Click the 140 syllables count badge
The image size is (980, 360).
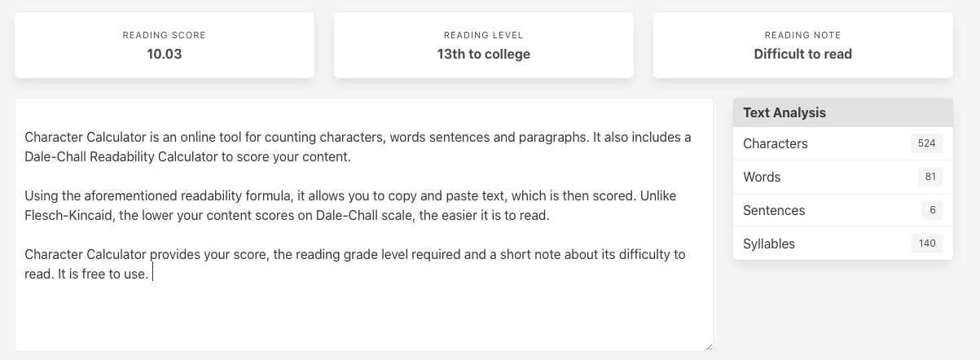(x=926, y=244)
